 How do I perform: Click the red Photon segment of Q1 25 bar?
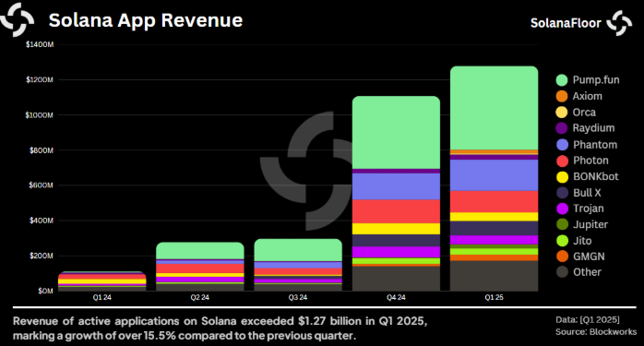tap(495, 201)
